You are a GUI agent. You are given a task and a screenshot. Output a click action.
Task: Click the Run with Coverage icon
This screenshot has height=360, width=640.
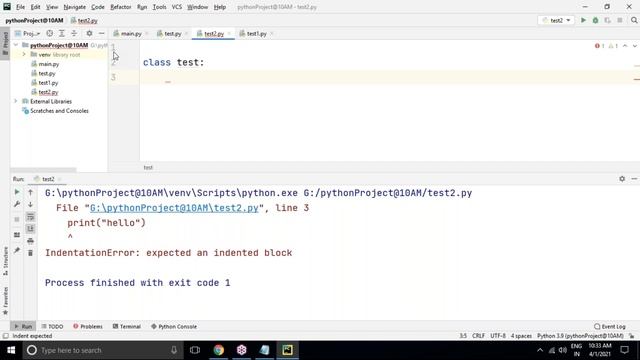608,20
